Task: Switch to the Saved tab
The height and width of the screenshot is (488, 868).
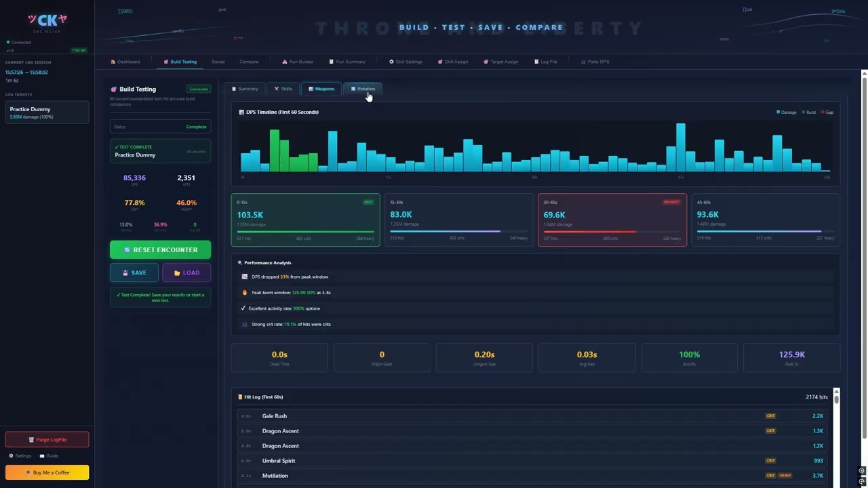Action: [x=218, y=62]
